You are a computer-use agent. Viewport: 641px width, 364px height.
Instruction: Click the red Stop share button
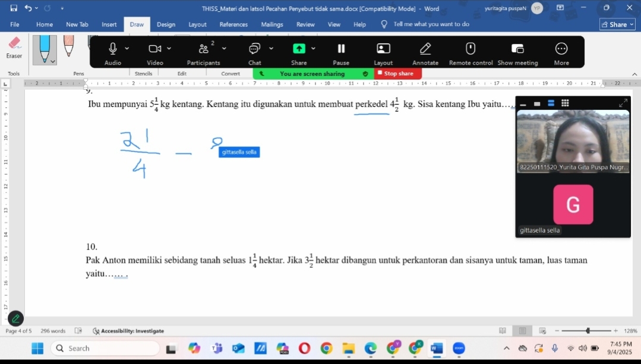(398, 74)
